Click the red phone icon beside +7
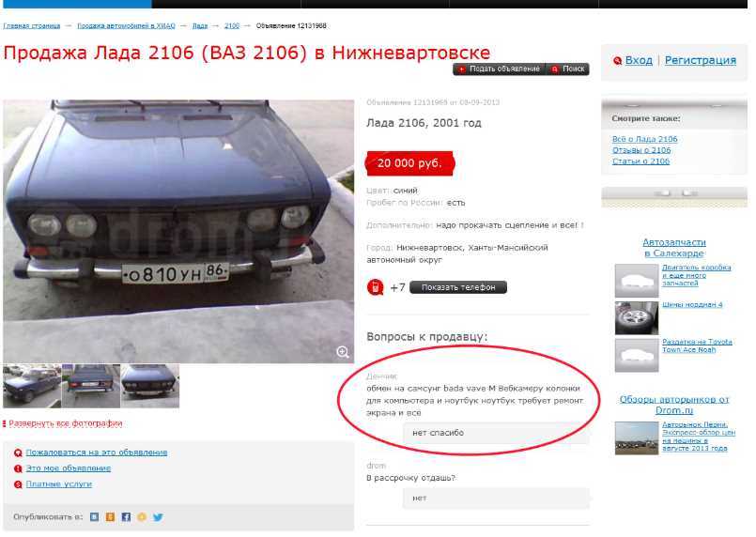This screenshot has width=756, height=537. (375, 287)
